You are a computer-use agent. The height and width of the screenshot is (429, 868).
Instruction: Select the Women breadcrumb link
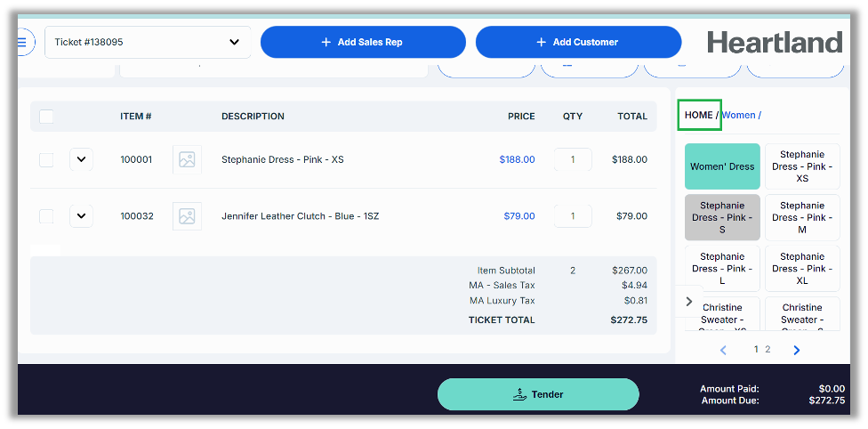pos(738,115)
